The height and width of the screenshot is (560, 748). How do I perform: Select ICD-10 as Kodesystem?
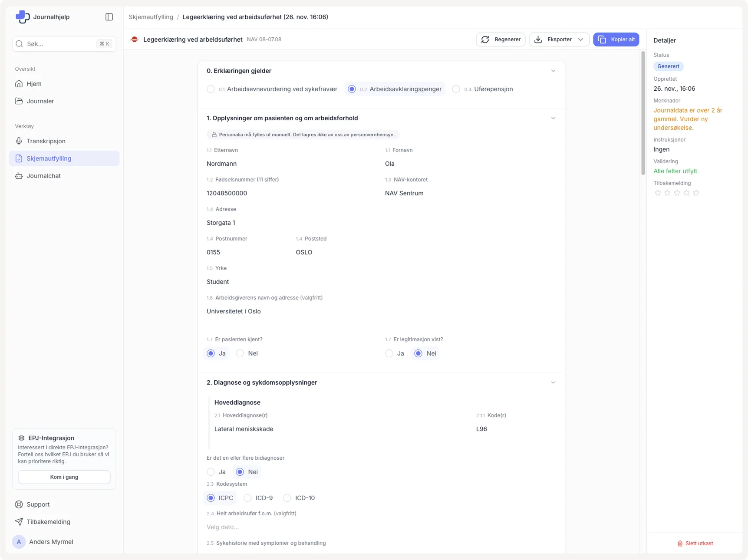click(287, 498)
